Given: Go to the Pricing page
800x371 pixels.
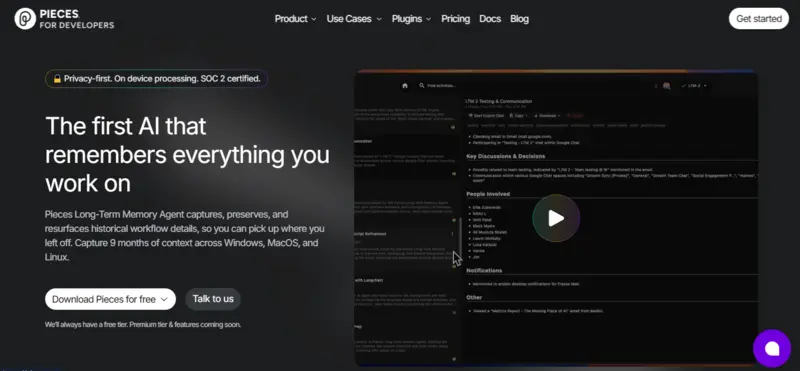Looking at the screenshot, I should pyautogui.click(x=456, y=19).
